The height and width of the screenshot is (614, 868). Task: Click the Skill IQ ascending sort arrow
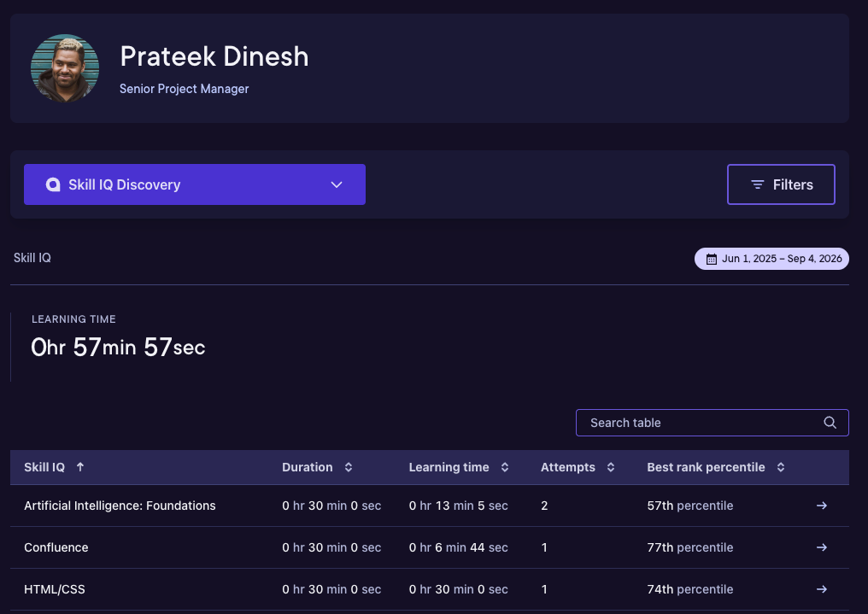[x=80, y=467]
